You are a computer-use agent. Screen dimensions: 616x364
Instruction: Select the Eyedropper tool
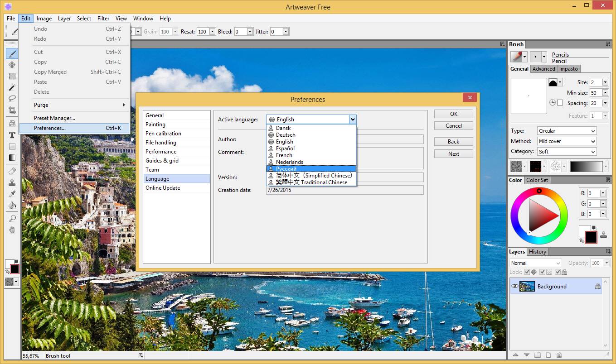pyautogui.click(x=12, y=194)
